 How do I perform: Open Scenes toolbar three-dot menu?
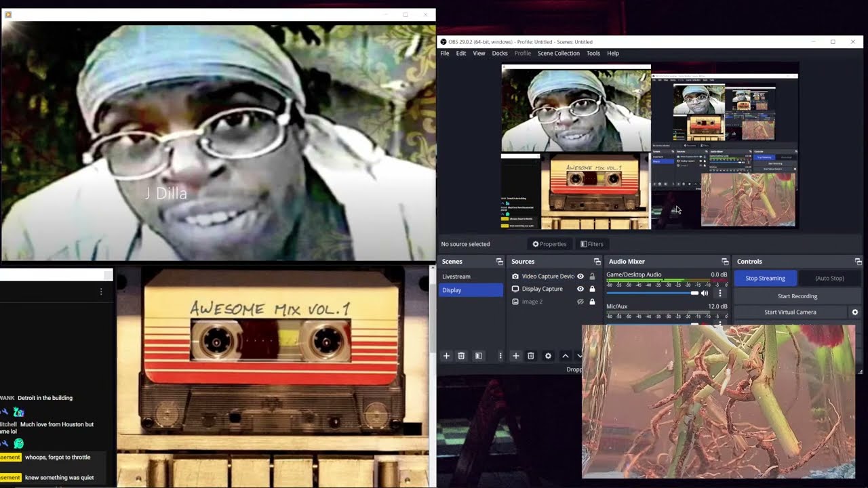pyautogui.click(x=500, y=356)
